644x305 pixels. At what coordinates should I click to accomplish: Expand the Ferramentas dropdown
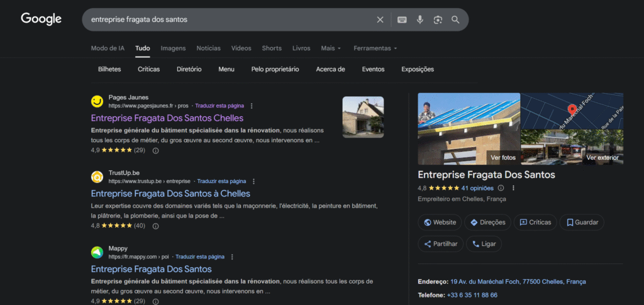tap(375, 48)
